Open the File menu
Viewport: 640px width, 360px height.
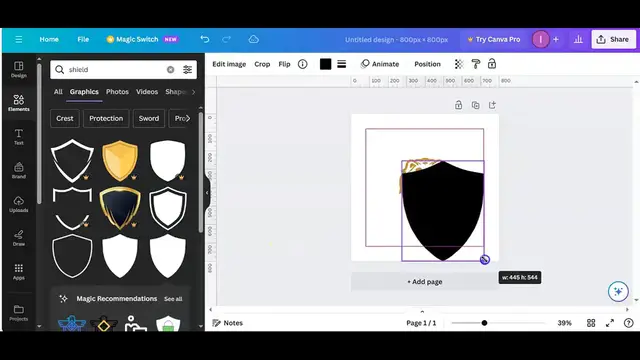[83, 39]
